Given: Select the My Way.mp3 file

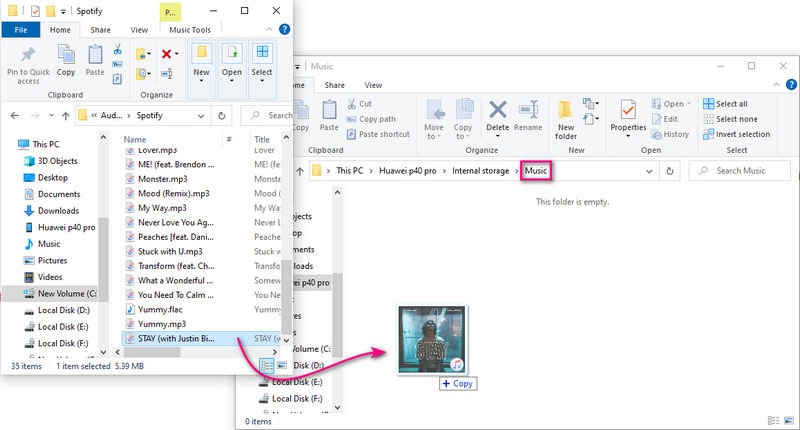Looking at the screenshot, I should click(162, 208).
